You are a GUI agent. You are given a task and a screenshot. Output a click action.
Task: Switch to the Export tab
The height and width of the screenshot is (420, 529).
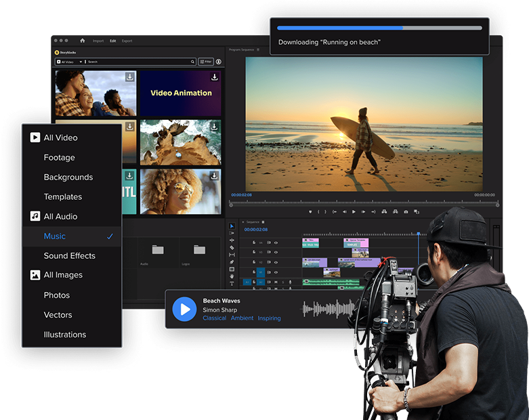tap(127, 41)
